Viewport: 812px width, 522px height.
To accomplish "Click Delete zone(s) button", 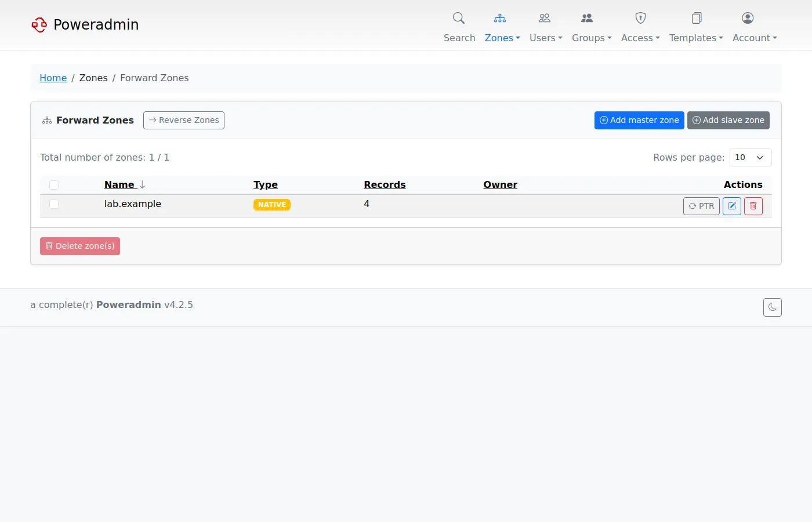I will coord(80,246).
